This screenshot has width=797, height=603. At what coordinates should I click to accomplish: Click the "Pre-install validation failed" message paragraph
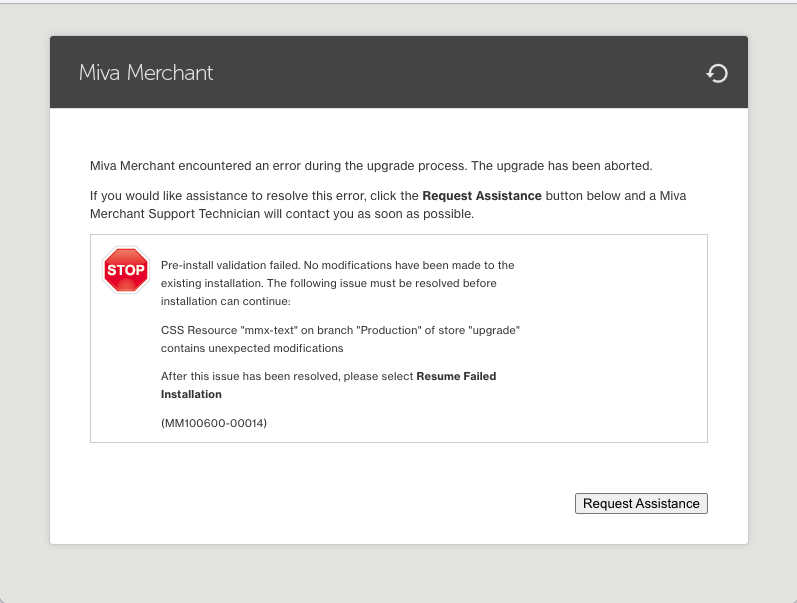(x=338, y=283)
